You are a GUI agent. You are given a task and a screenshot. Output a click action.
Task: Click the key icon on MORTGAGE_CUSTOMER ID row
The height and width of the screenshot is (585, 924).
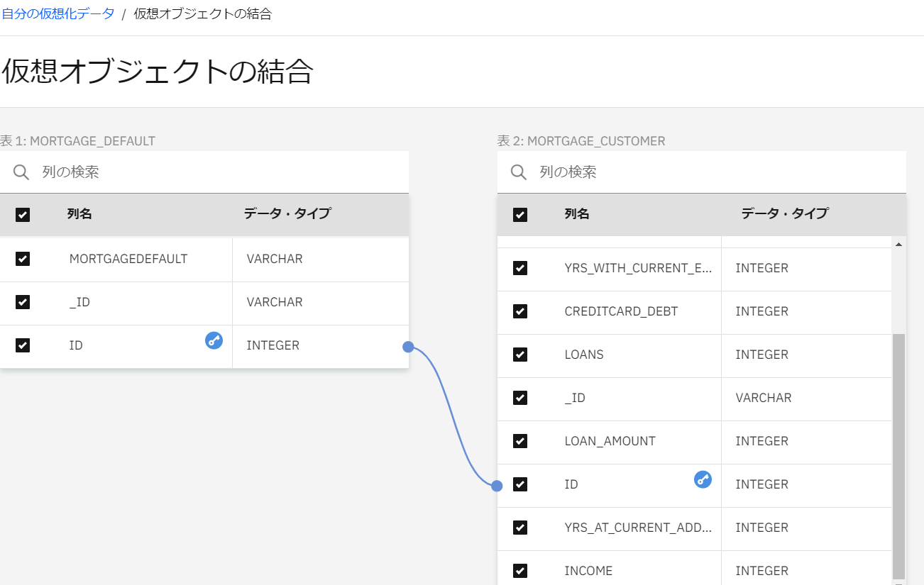click(703, 479)
